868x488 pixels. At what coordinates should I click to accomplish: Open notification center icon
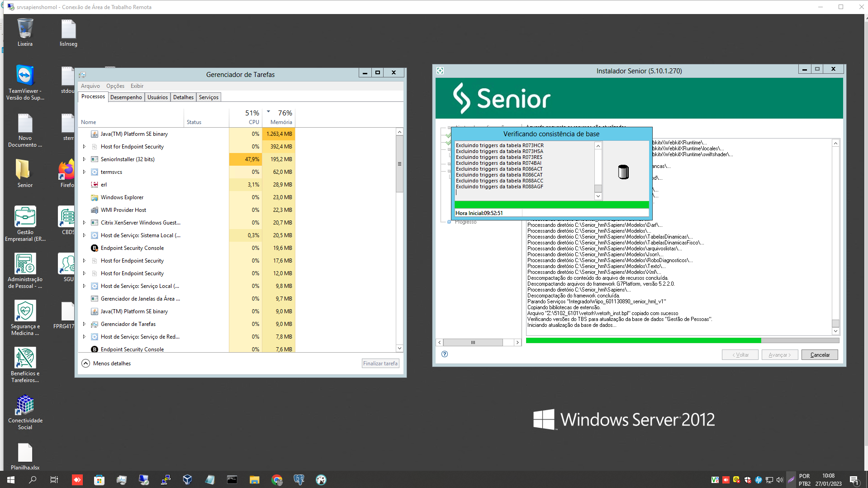854,479
